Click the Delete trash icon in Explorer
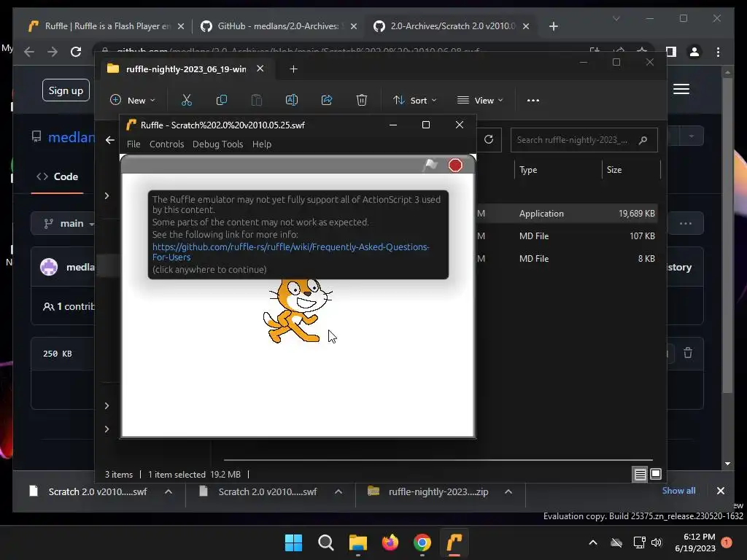Screen dimensions: 747x560 (x=362, y=100)
